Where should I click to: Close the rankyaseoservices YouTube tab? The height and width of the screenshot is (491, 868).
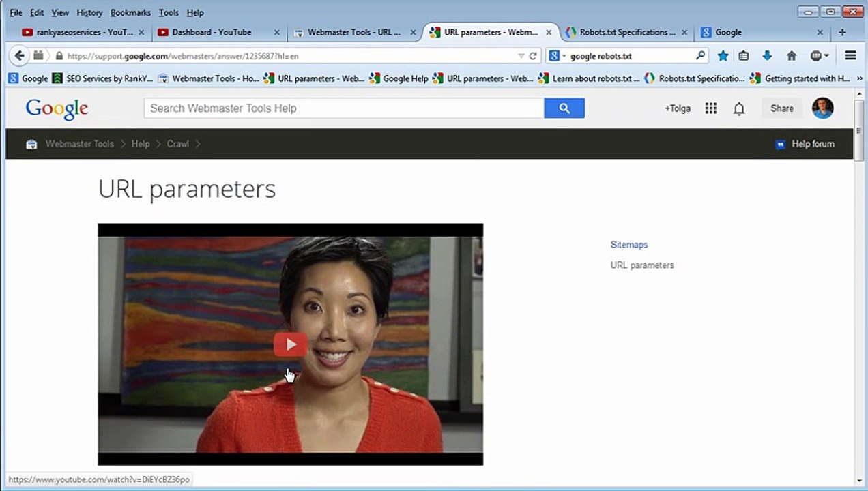[x=141, y=32]
